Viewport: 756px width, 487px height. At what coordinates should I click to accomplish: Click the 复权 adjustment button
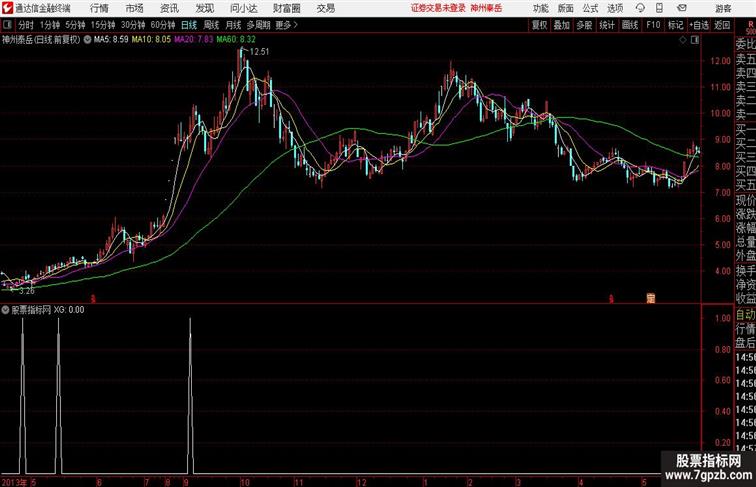click(539, 25)
